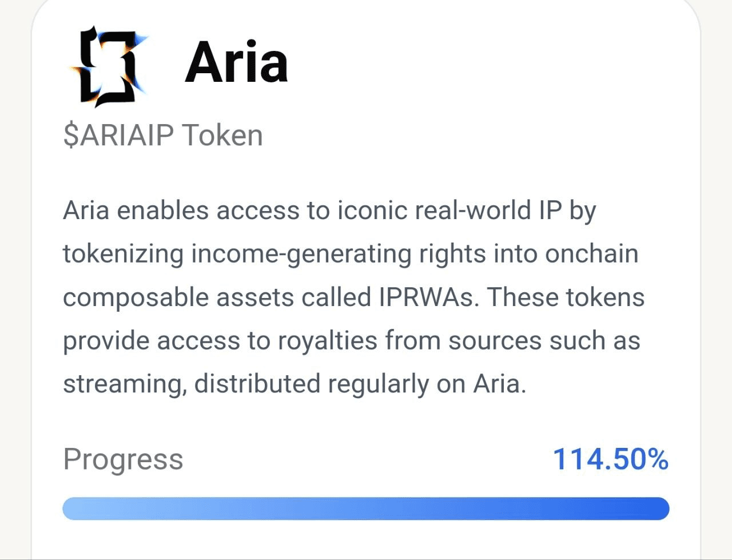Click the Progress label
The height and width of the screenshot is (560, 732).
(x=123, y=459)
